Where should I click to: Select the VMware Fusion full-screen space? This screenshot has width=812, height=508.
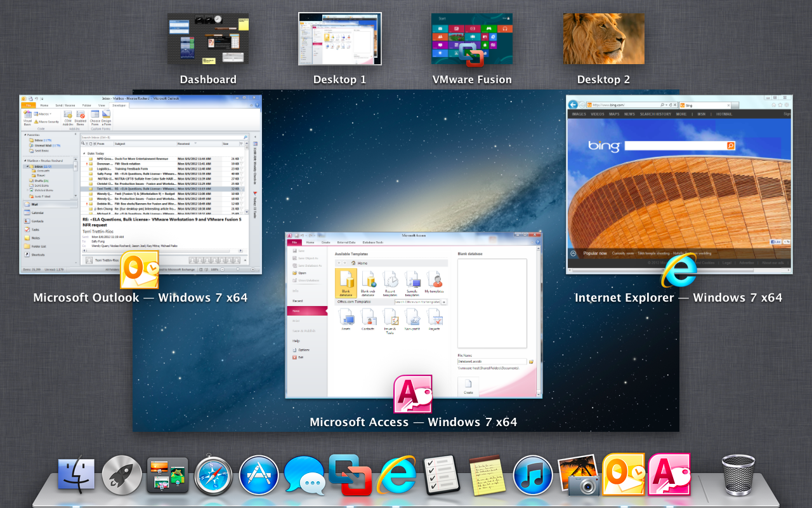coord(472,39)
